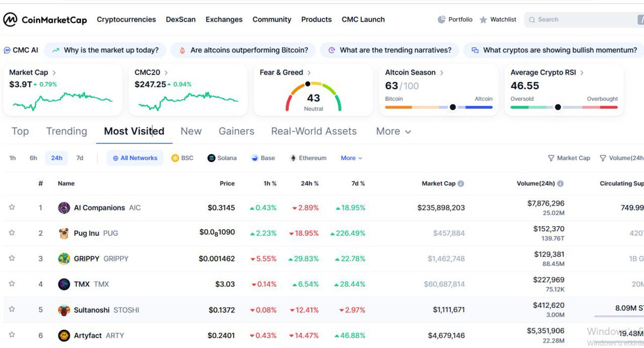Open the Cryptocurrencies menu
The width and height of the screenshot is (644, 348).
(x=126, y=19)
